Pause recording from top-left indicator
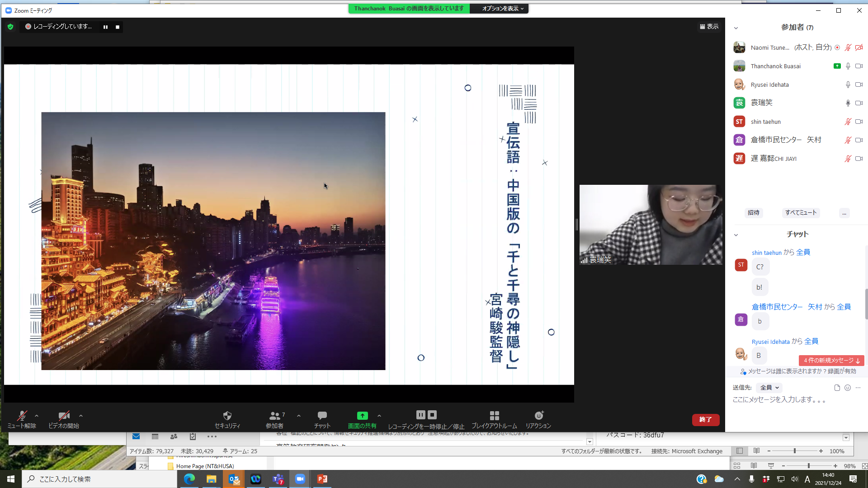The image size is (868, 488). coord(105,27)
